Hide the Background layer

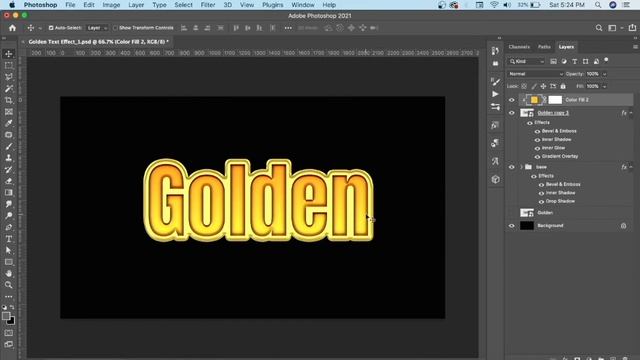click(x=511, y=225)
